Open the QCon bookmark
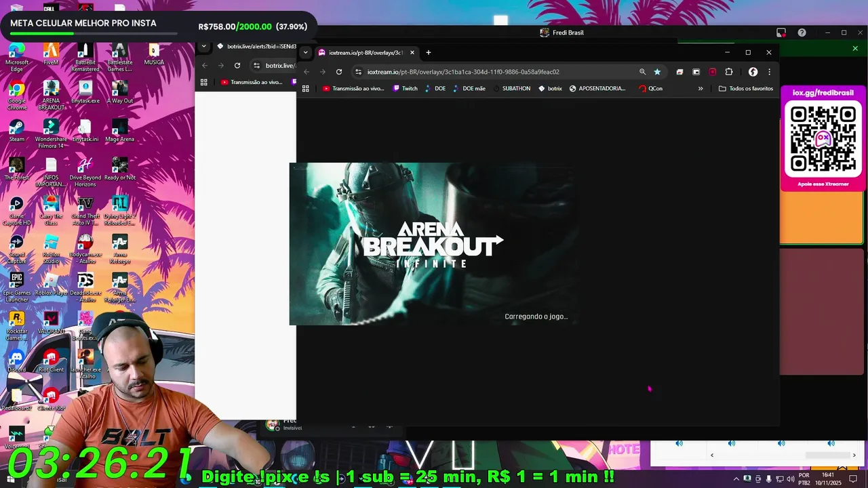 point(650,89)
